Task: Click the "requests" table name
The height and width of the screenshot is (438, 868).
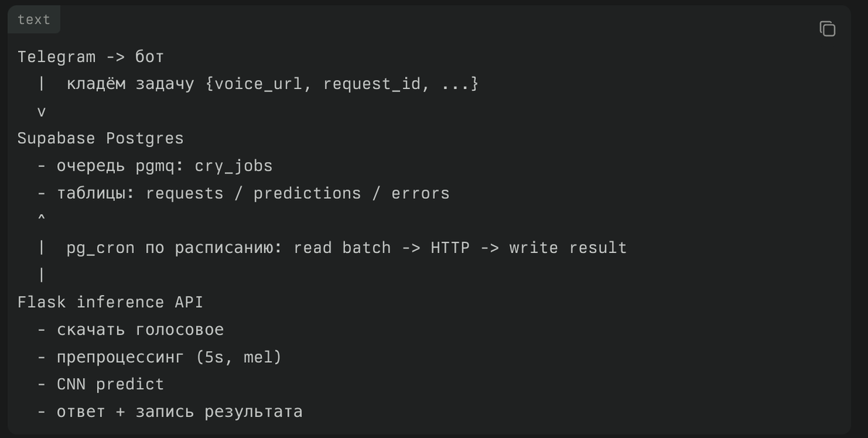Action: [184, 193]
